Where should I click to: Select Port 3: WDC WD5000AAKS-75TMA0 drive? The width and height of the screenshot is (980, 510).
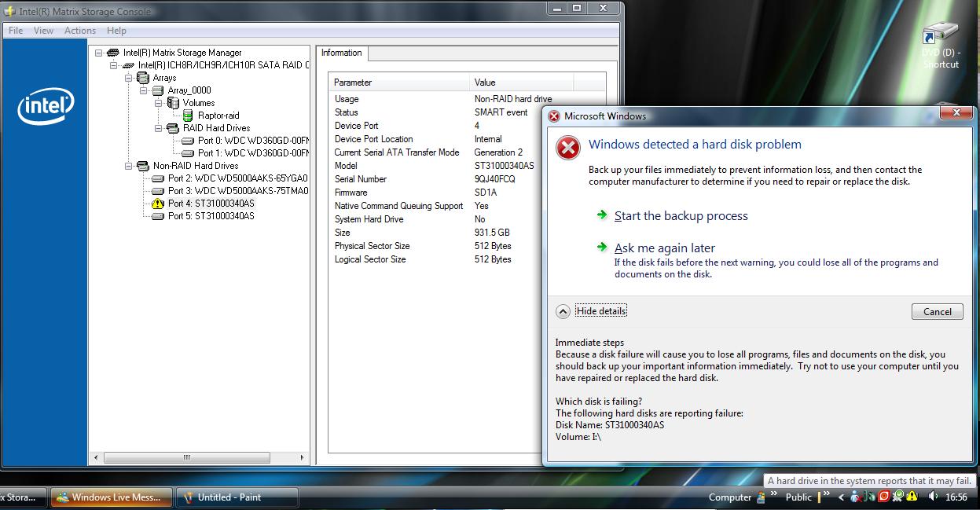238,191
